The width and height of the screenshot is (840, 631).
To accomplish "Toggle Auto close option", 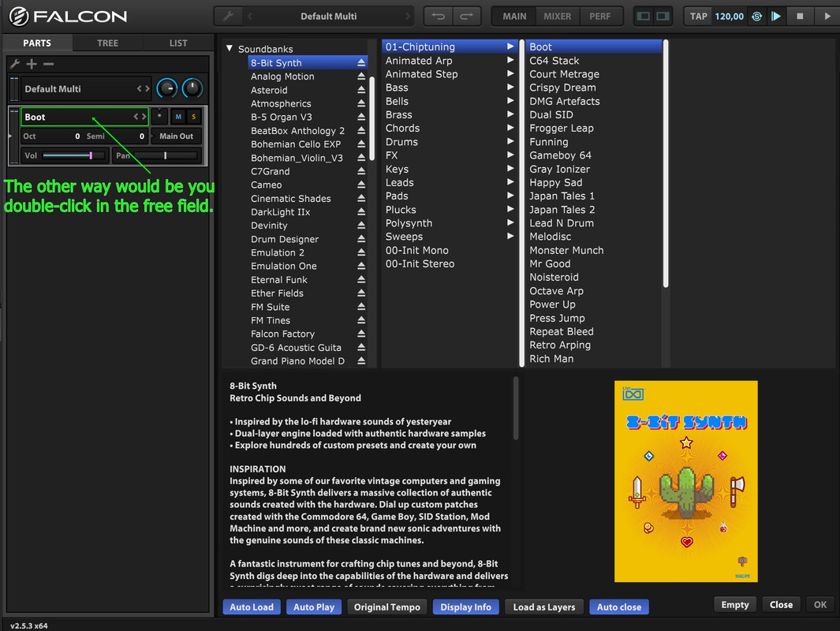I will click(x=618, y=607).
